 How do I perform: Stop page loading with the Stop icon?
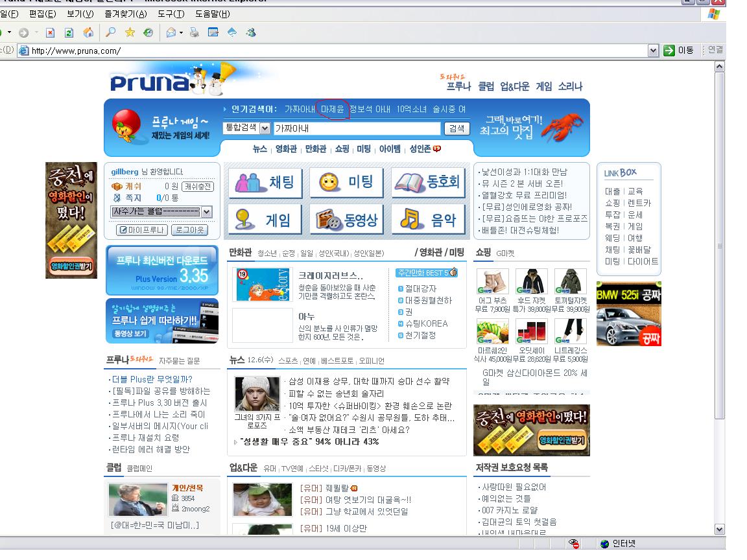[x=50, y=32]
